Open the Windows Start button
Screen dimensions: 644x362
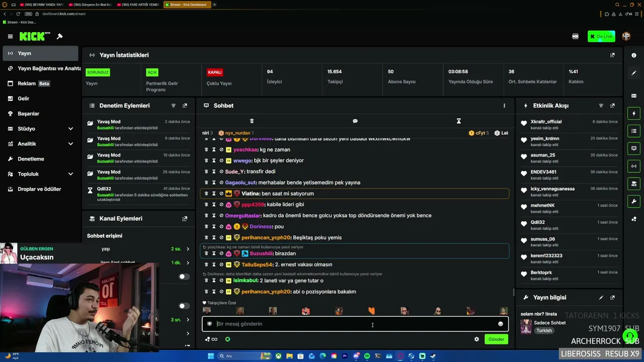click(211, 356)
